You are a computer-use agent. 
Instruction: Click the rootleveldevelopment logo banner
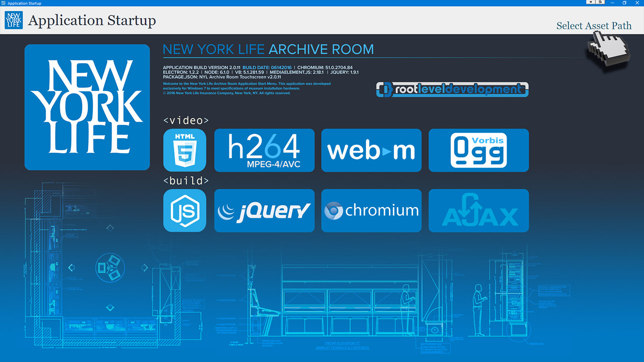pos(452,90)
